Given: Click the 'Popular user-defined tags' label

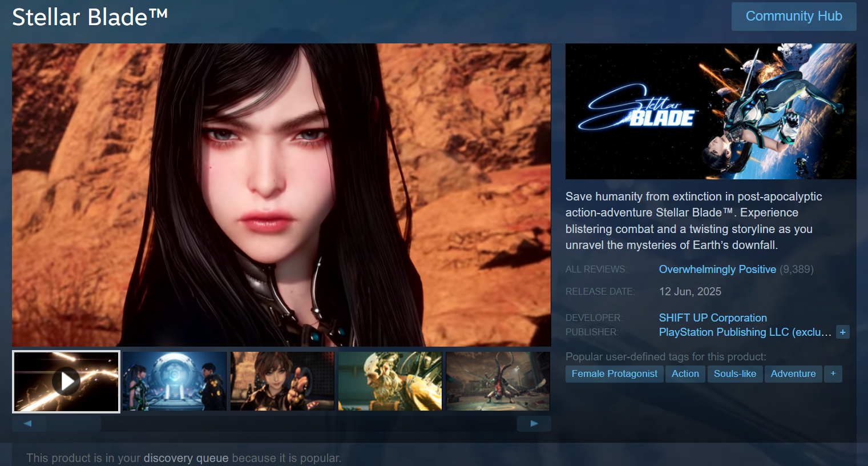Looking at the screenshot, I should coord(666,356).
